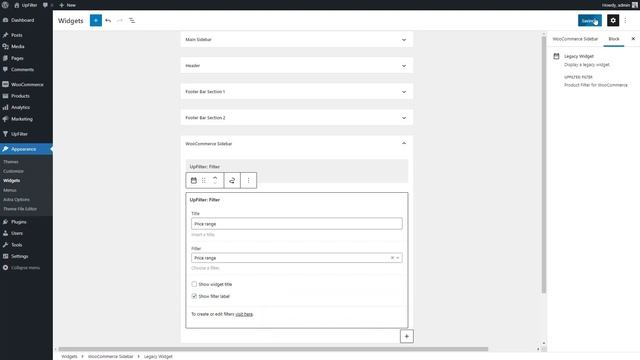The image size is (640, 360).
Task: Open the List View outline
Action: click(132, 20)
